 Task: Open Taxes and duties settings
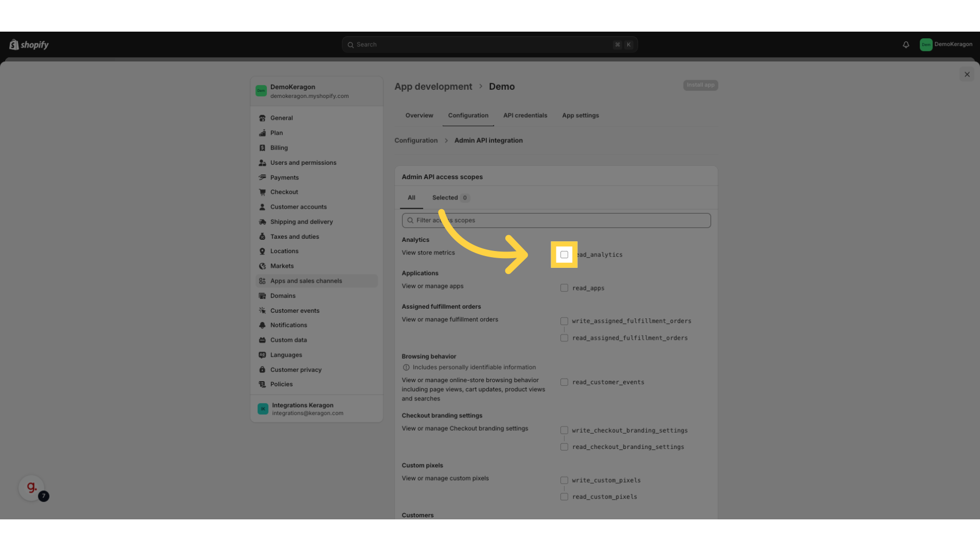(x=316, y=237)
